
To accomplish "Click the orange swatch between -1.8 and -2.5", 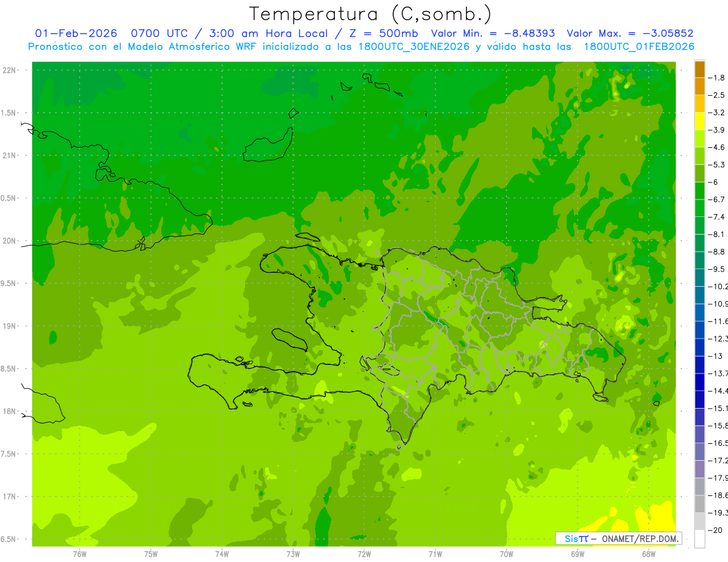I will [699, 86].
